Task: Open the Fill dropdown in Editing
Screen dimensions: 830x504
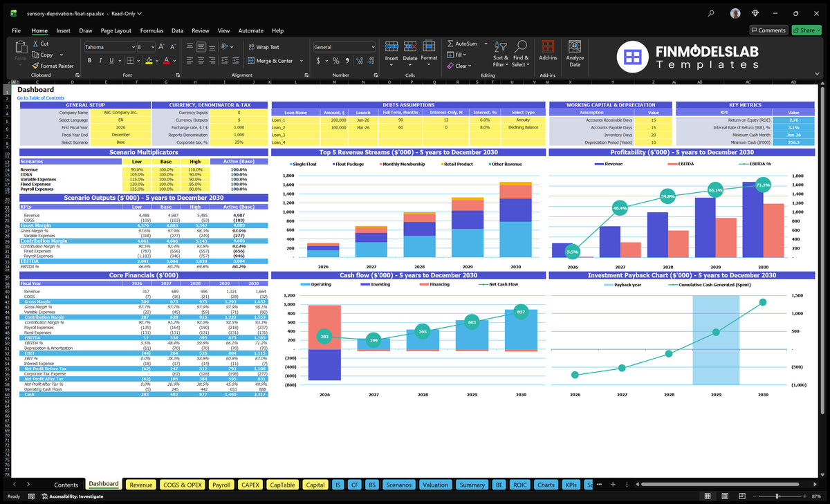Action: [x=456, y=55]
